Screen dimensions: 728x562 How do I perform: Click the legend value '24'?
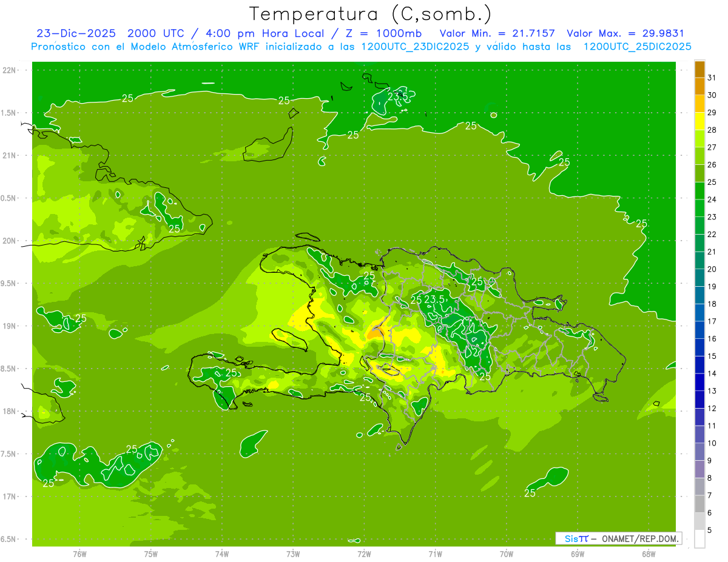(x=712, y=199)
